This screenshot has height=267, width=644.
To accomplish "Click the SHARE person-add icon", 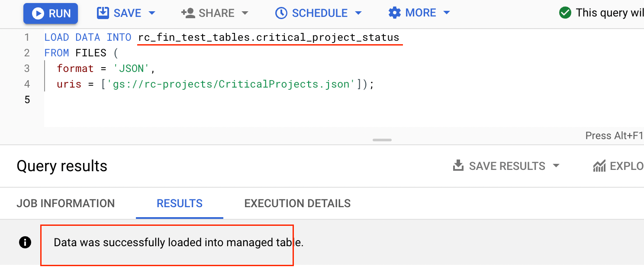I will [188, 13].
